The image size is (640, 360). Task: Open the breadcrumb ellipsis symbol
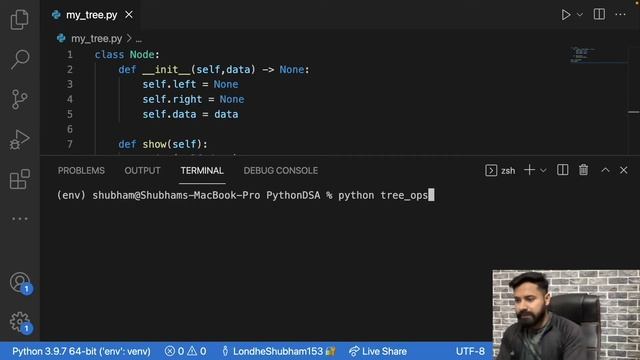coord(139,39)
